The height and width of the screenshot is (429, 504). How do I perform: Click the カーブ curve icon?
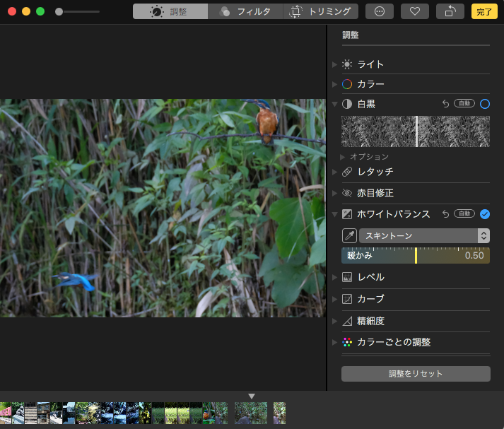click(347, 299)
